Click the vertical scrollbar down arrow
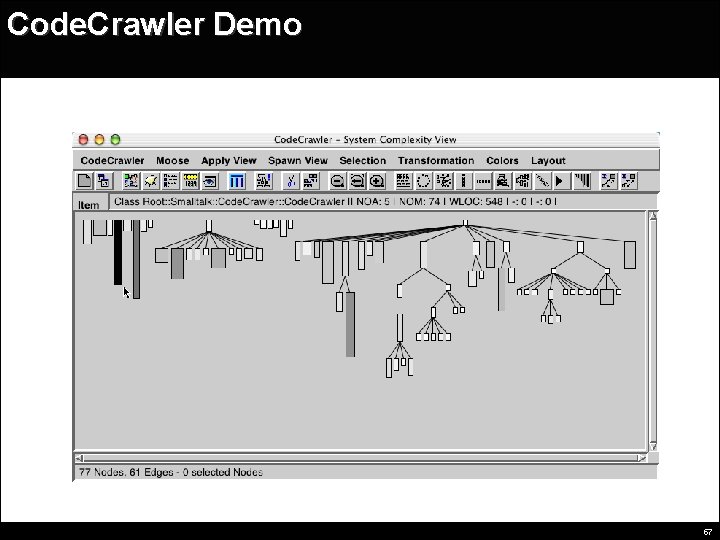The width and height of the screenshot is (720, 540). tap(653, 446)
